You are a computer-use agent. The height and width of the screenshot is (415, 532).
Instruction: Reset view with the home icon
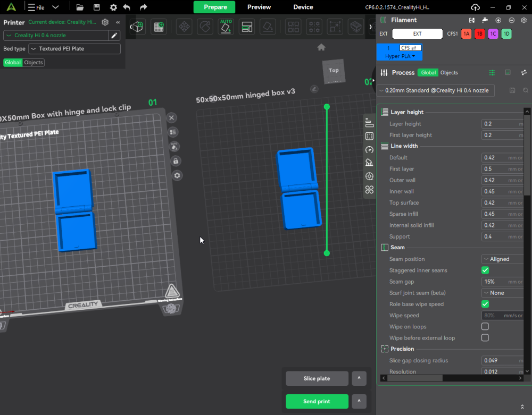(x=321, y=47)
